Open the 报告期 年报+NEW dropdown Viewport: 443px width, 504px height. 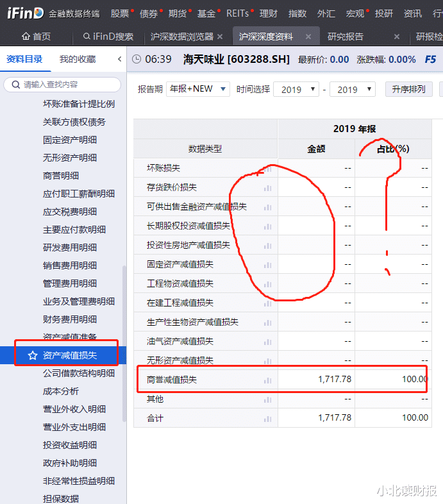(x=198, y=89)
